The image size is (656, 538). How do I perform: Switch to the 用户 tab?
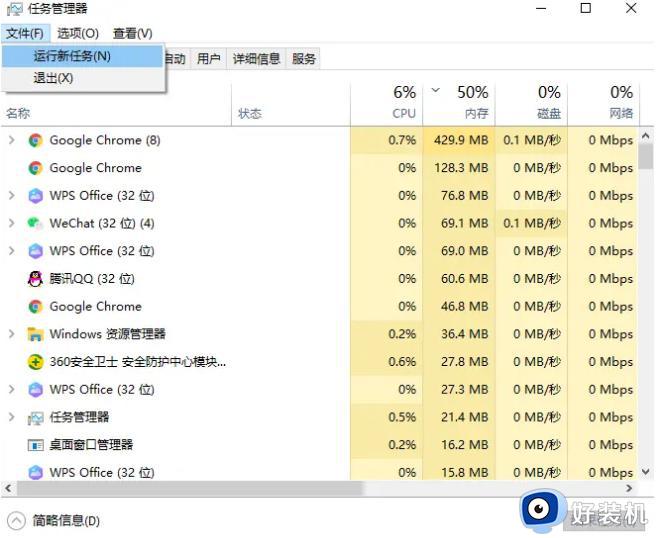209,59
